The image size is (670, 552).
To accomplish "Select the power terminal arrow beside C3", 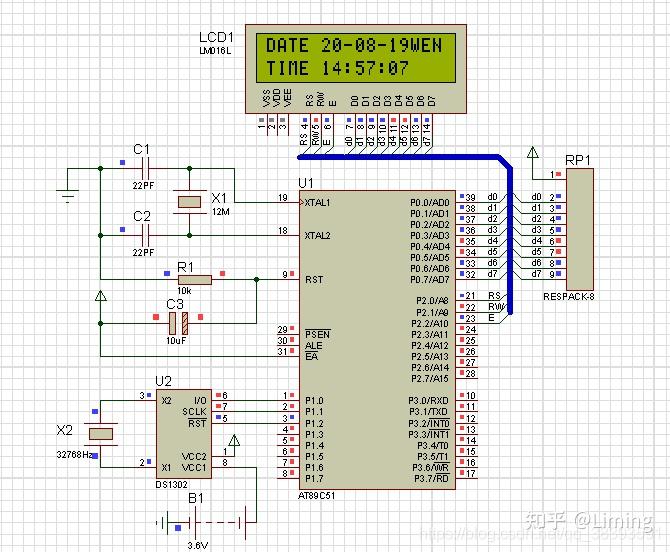I will point(101,296).
